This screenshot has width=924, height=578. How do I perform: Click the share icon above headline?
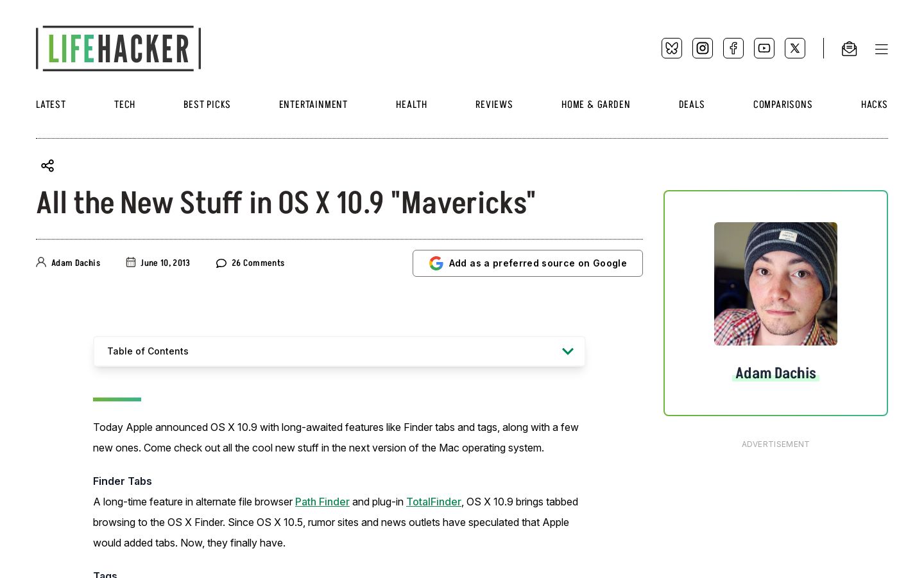47,166
